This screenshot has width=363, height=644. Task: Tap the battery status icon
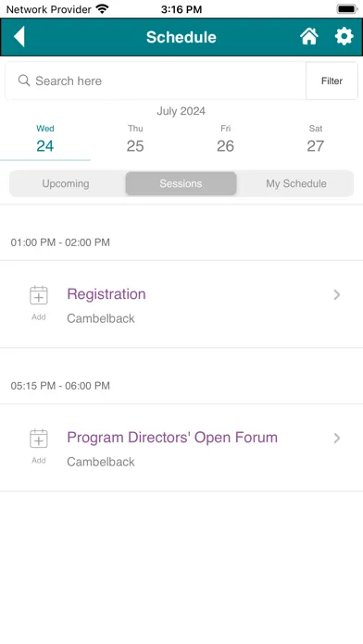tap(347, 9)
